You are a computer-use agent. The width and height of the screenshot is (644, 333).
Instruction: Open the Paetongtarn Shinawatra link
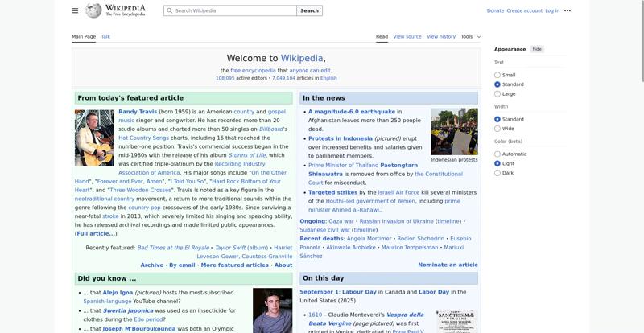coord(363,170)
